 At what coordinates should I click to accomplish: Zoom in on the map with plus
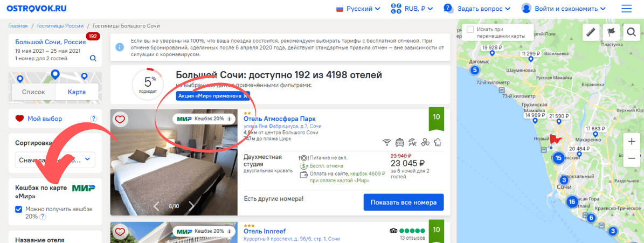click(632, 142)
